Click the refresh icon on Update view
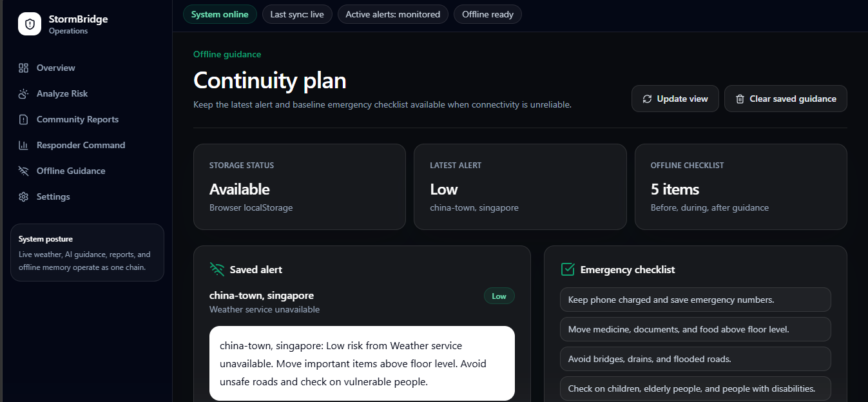Screen dimensions: 868x402 point(647,99)
